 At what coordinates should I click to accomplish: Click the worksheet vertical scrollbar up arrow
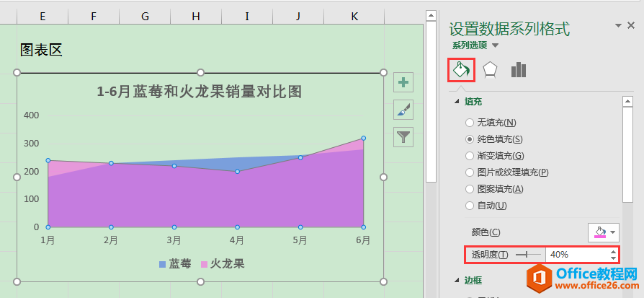[431, 16]
